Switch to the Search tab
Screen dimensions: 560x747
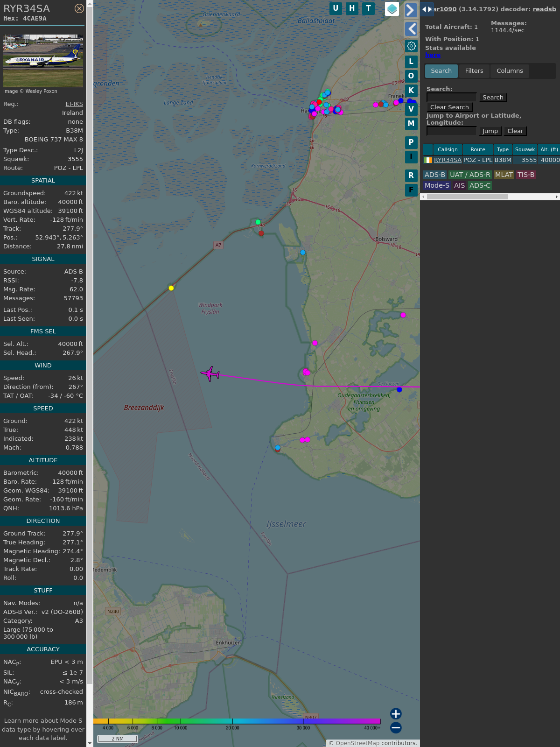441,71
